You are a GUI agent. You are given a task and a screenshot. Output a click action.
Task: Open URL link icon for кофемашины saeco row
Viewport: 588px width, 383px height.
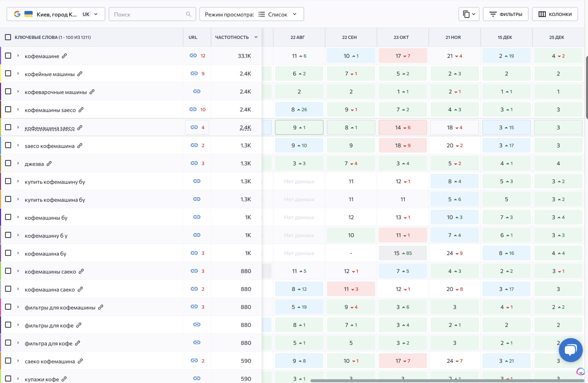pos(193,109)
